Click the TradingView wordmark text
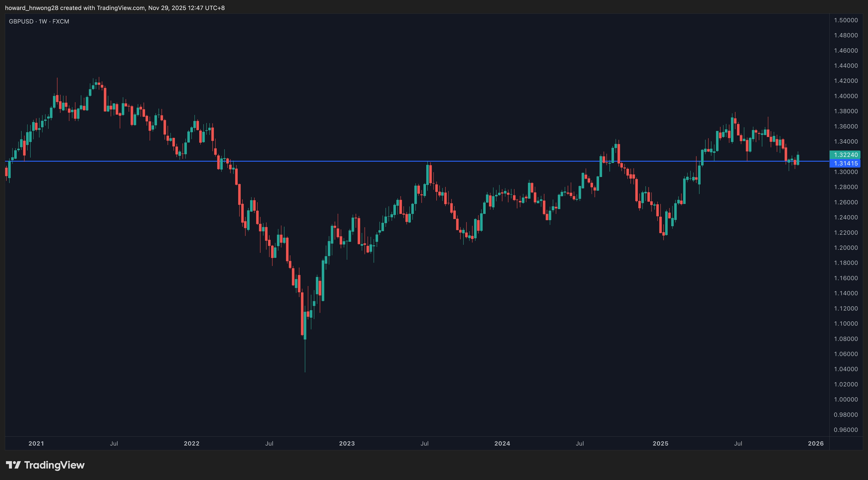Screen dimensions: 868x480 54,465
